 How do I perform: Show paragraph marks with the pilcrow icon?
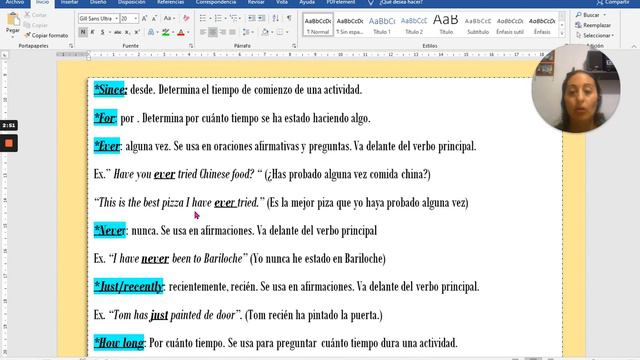pos(289,18)
